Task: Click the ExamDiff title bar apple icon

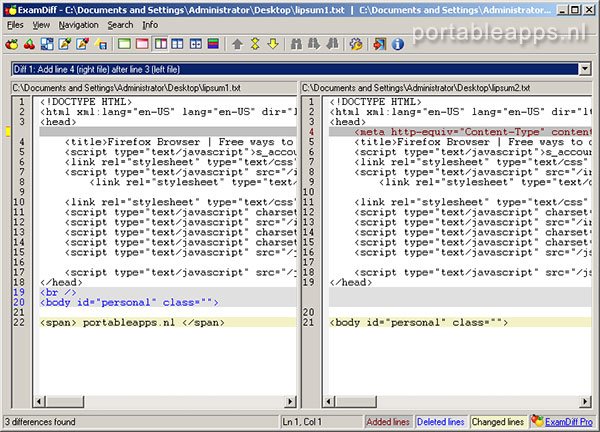Action: tap(11, 10)
